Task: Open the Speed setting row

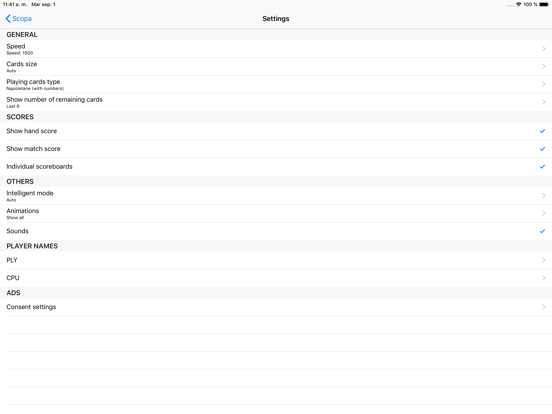Action: (x=276, y=49)
